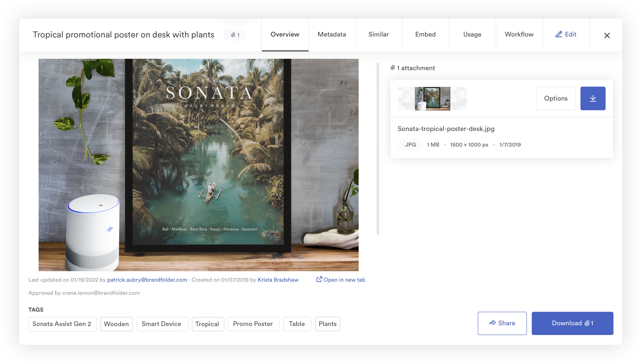The height and width of the screenshot is (364, 641).
Task: Click the 1 MB file size text
Action: click(433, 144)
